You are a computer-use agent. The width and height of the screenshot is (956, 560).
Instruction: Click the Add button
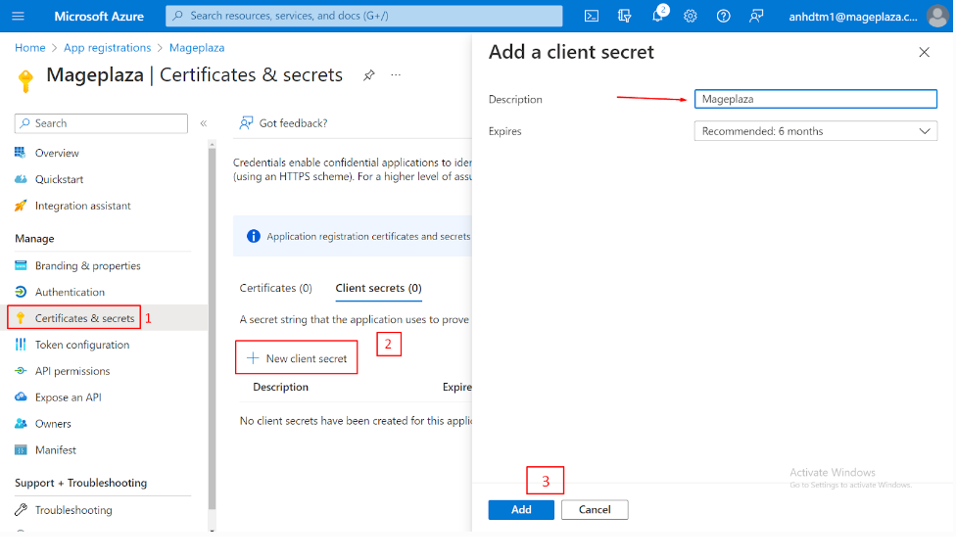521,509
